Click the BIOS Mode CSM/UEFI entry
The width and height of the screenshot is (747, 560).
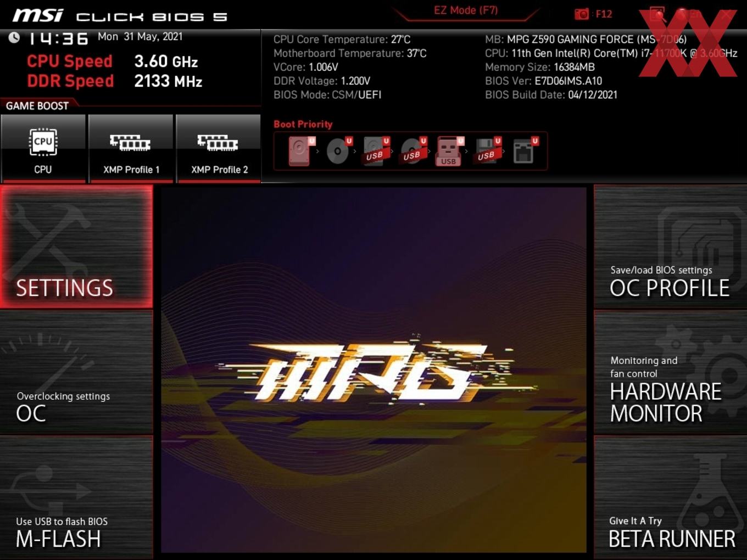(x=327, y=94)
